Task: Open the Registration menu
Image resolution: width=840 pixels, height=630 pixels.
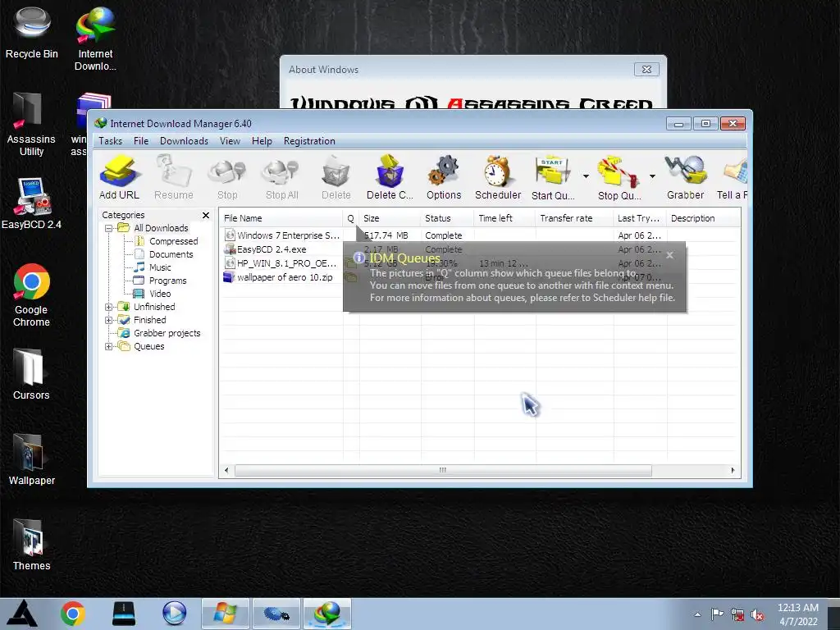Action: [309, 141]
